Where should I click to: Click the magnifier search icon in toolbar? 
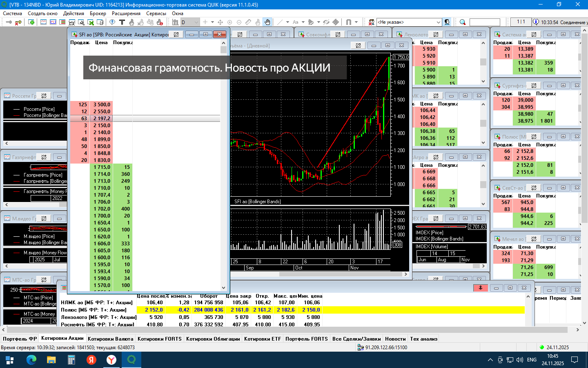(x=462, y=22)
